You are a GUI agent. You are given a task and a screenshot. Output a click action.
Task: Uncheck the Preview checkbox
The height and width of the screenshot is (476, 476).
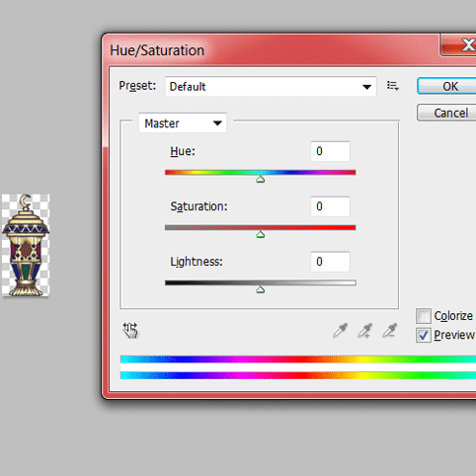coord(424,335)
